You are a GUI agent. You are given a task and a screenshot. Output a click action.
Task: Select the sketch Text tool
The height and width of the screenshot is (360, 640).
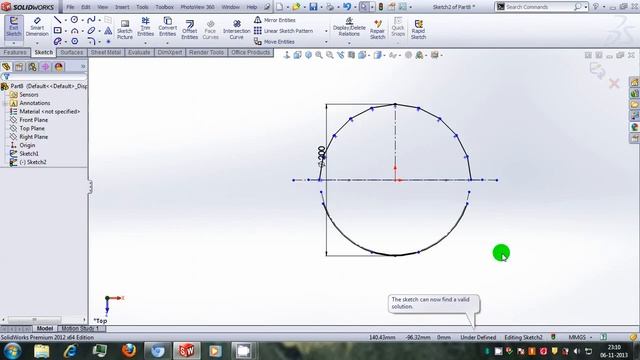pyautogui.click(x=108, y=31)
